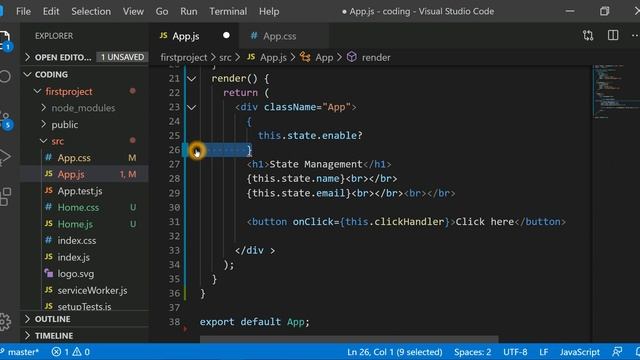Screen dimensions: 640x360
Task: Click the horizontal editor scrollbar
Action: (349, 339)
